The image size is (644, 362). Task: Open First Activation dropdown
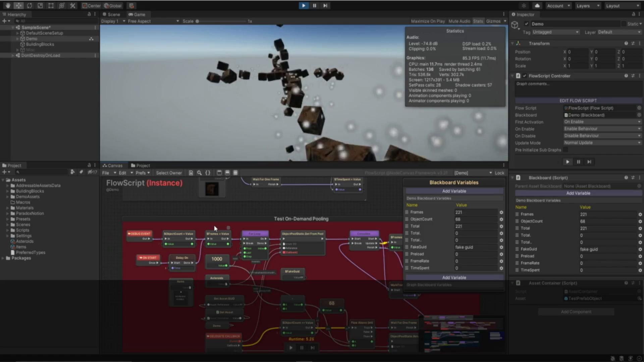coord(602,122)
